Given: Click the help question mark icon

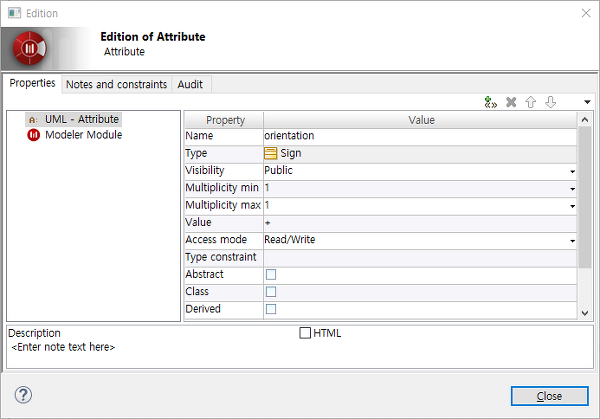Looking at the screenshot, I should coord(23,395).
